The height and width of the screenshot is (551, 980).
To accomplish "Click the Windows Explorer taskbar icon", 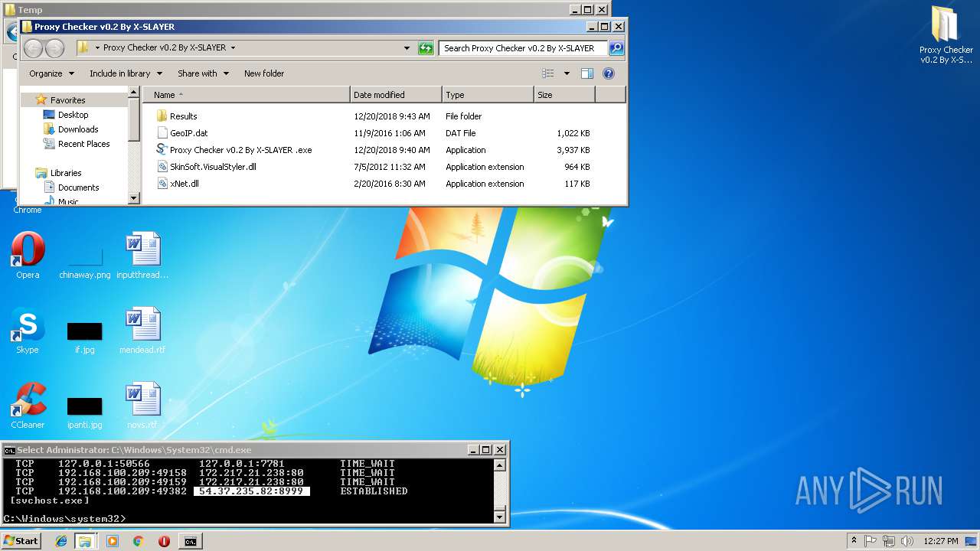I will click(85, 541).
